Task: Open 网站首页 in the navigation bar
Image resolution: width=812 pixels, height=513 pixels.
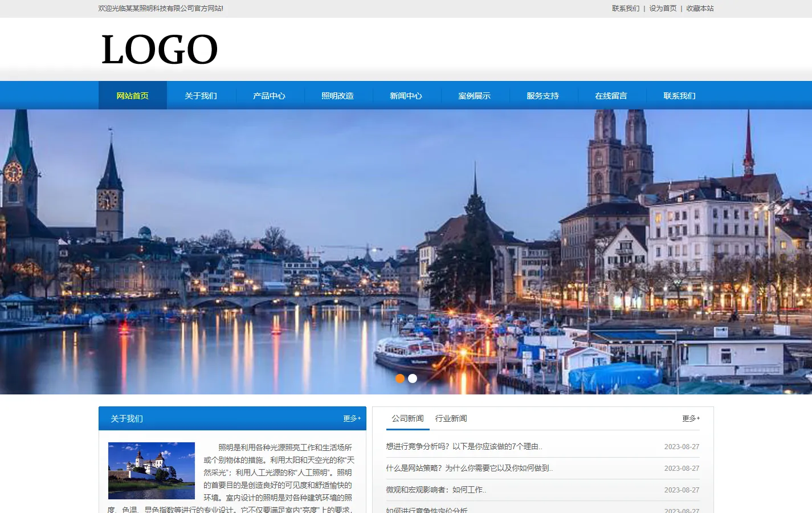Action: (x=133, y=96)
